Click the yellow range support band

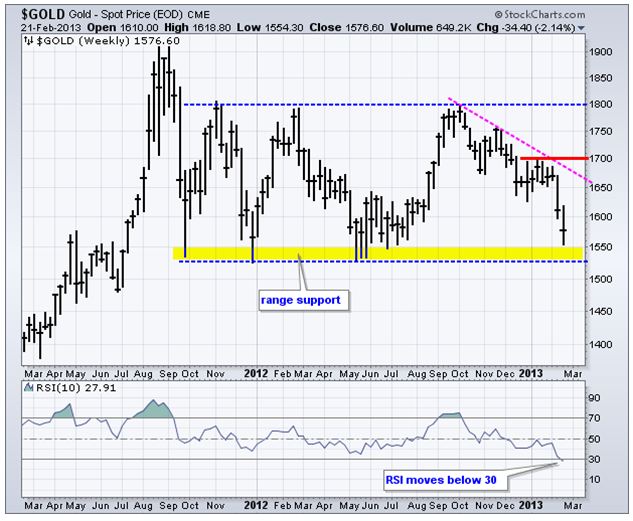pos(378,253)
